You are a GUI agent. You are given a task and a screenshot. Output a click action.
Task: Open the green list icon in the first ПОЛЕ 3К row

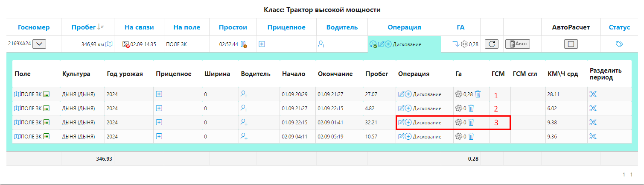coord(47,94)
